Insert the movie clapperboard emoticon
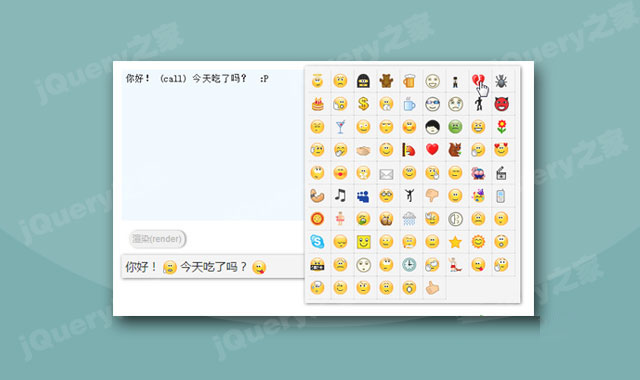640x380 pixels. pos(501,173)
